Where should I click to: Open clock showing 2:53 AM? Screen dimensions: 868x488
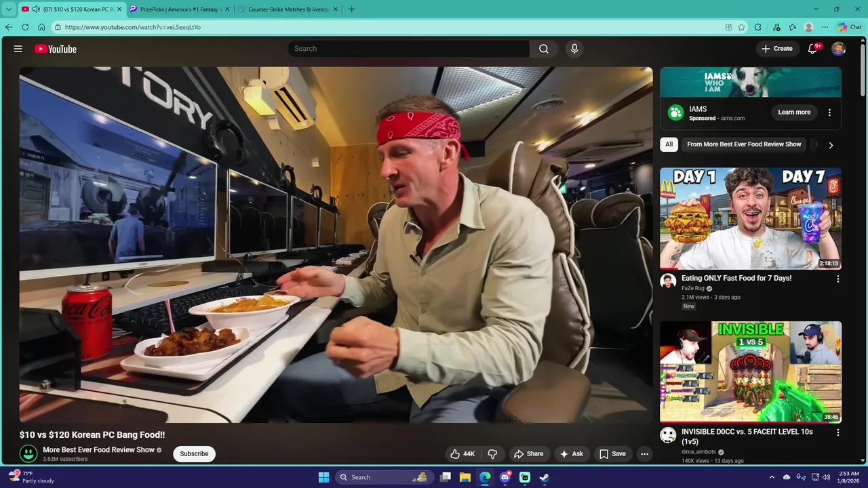pyautogui.click(x=848, y=477)
